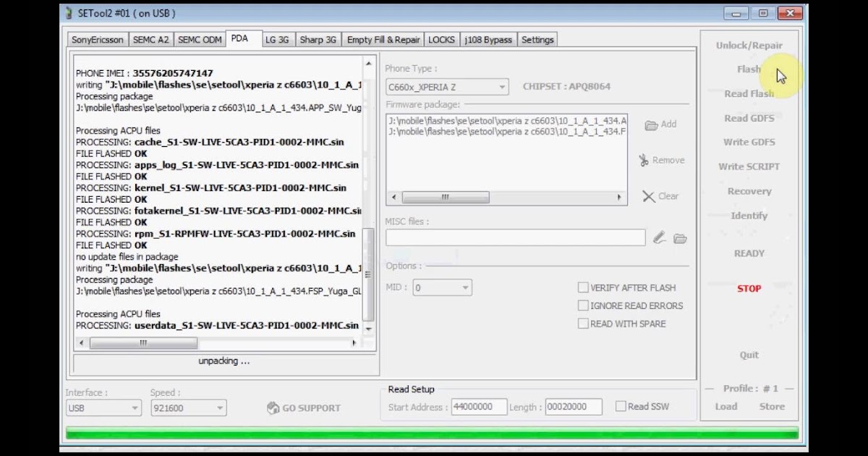This screenshot has width=868, height=456.
Task: Switch to the SonyEricsson tab
Action: click(98, 40)
